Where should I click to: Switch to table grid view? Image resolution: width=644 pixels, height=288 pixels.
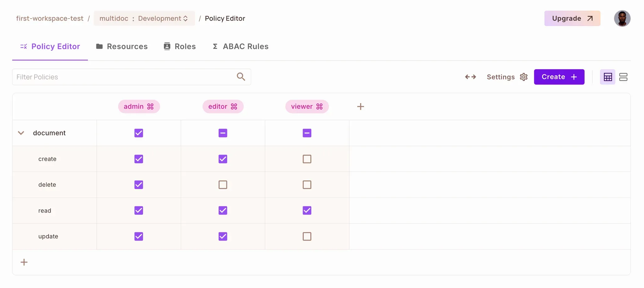click(x=608, y=77)
